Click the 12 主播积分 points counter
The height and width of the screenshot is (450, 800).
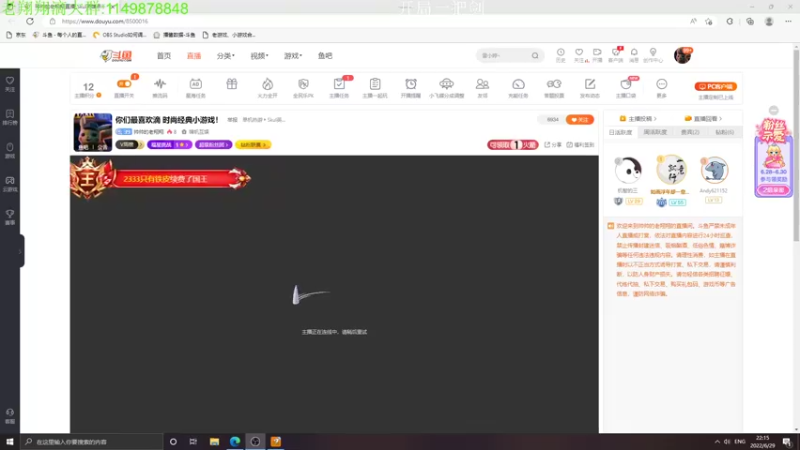pyautogui.click(x=88, y=89)
